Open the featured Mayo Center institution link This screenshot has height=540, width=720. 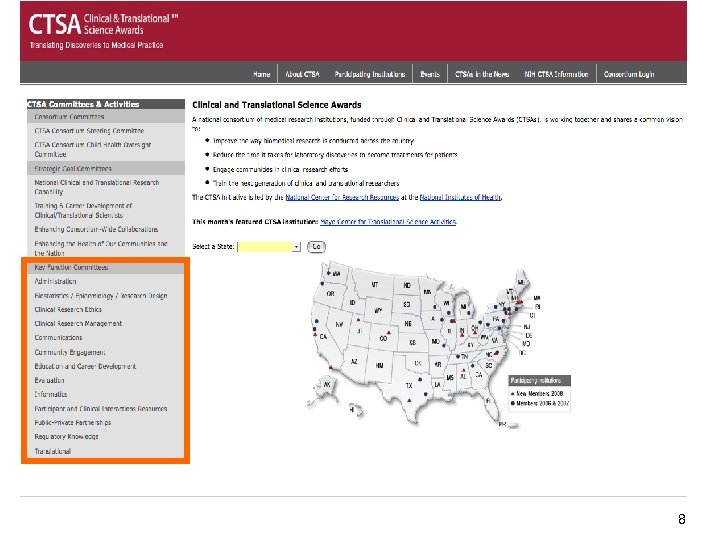(388, 222)
